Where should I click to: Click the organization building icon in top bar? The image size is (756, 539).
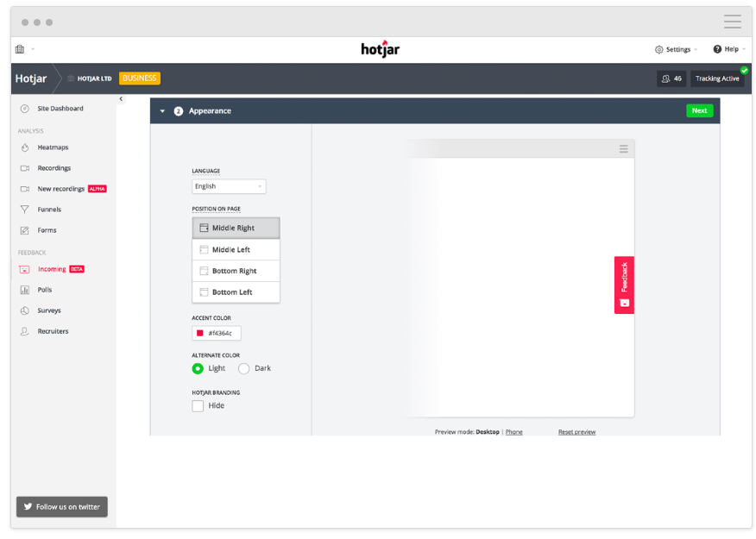[20, 49]
